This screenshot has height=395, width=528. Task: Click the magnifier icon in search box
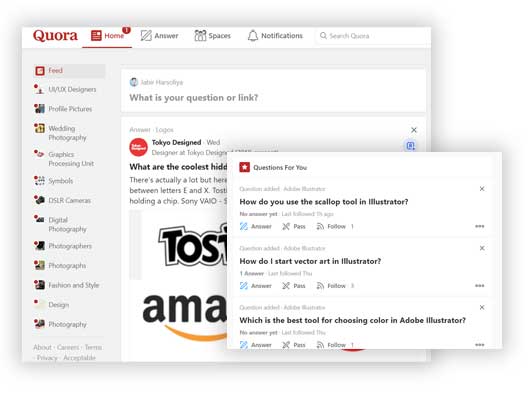tap(323, 36)
